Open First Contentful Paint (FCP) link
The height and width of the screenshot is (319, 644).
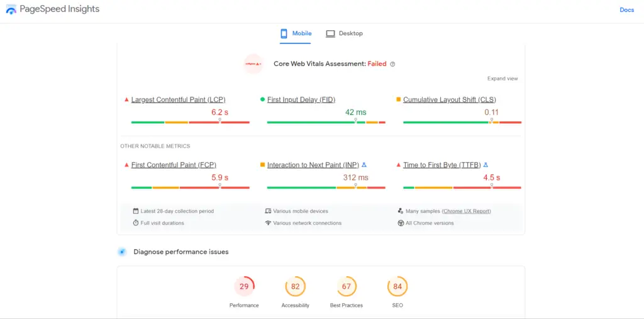pos(174,165)
